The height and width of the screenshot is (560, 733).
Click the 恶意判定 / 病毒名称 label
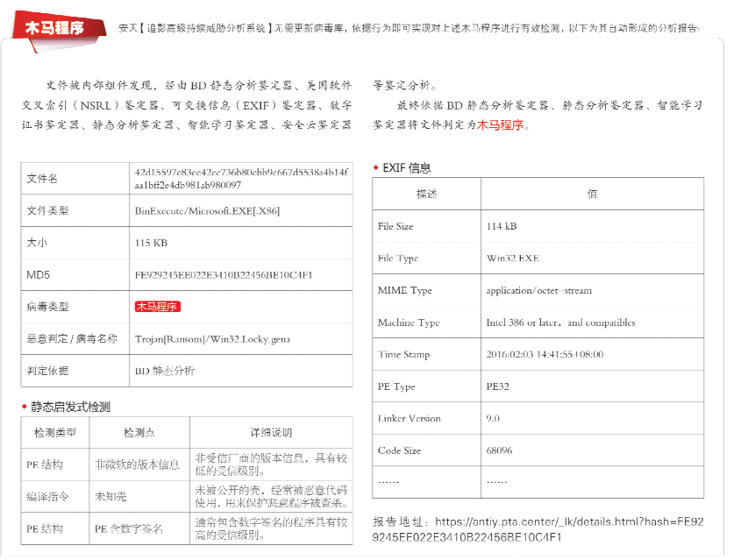[72, 338]
